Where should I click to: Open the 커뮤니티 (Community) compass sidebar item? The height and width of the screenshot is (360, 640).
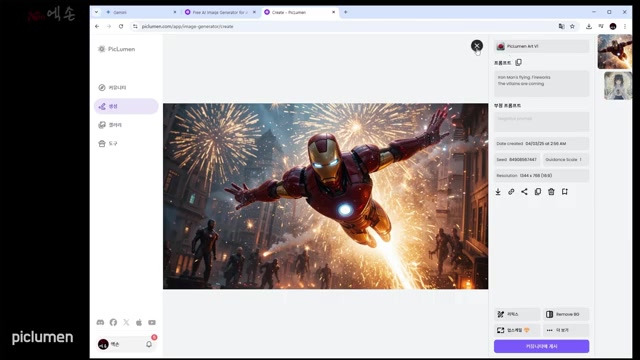[x=126, y=87]
